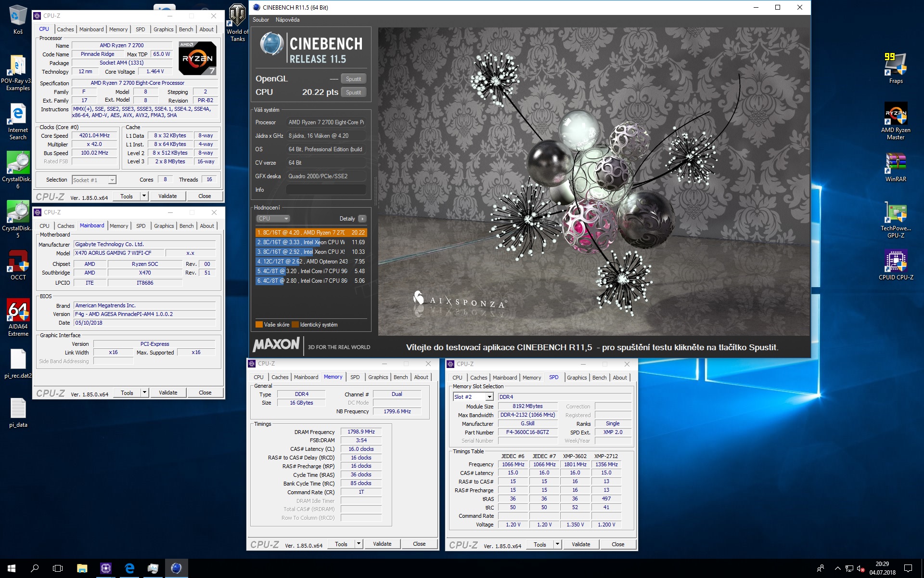Open Edge browser from taskbar
924x578 pixels.
(x=129, y=568)
